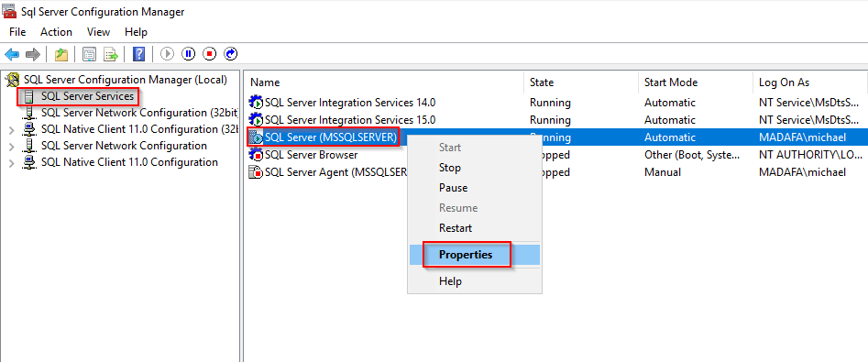Select the SQL Server (MSSQLSERVER) row name
This screenshot has width=868, height=362.
(331, 137)
